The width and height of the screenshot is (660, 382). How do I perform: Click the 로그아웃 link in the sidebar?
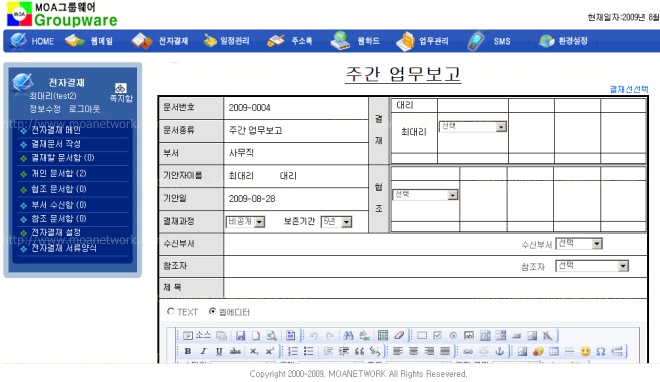(x=84, y=109)
